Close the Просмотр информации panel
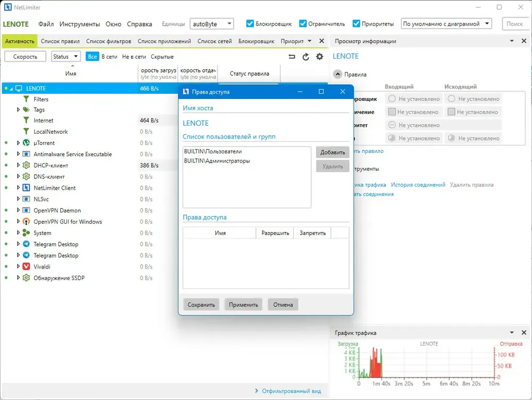 (x=524, y=41)
